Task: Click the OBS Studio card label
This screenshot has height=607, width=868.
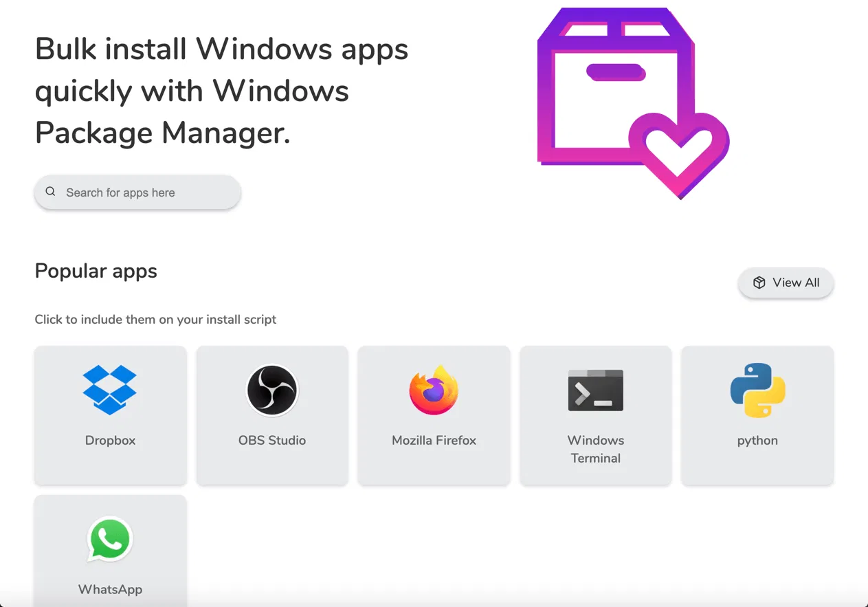Action: coord(272,441)
